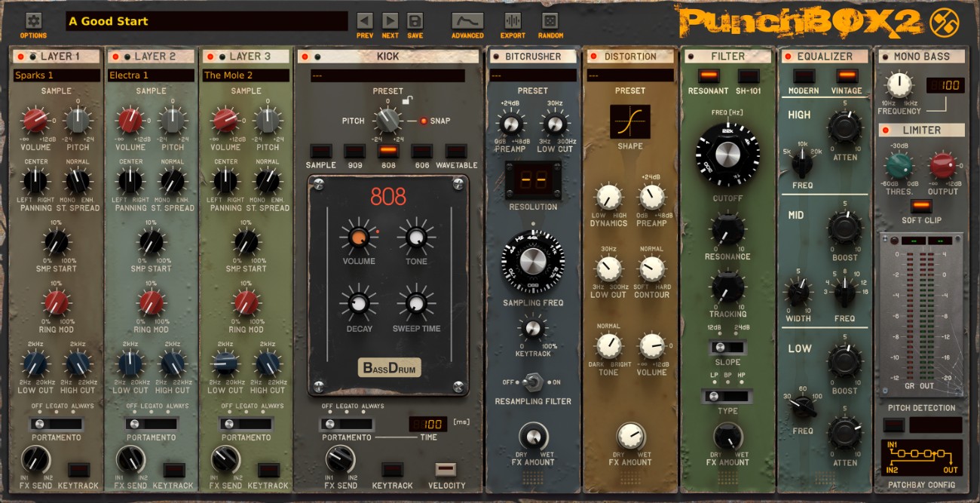Viewport: 980px width, 503px height.
Task: Toggle the Mono Bass power LED
Action: (x=884, y=57)
